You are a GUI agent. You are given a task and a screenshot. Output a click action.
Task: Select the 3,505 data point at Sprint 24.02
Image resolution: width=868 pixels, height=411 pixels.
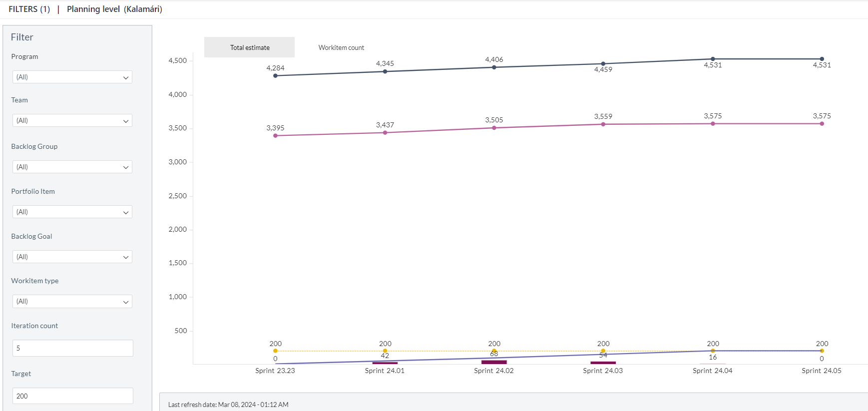point(494,128)
